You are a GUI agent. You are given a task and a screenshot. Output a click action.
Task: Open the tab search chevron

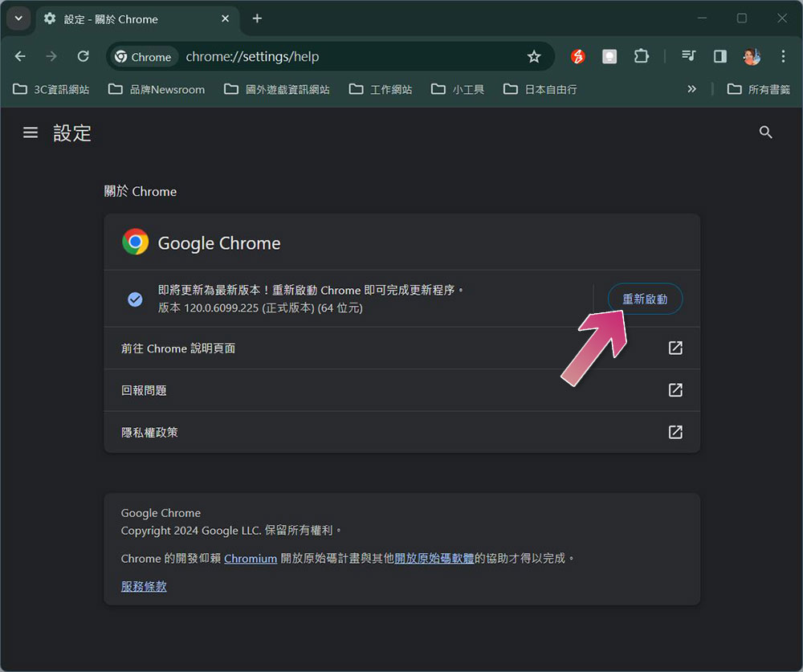click(18, 18)
